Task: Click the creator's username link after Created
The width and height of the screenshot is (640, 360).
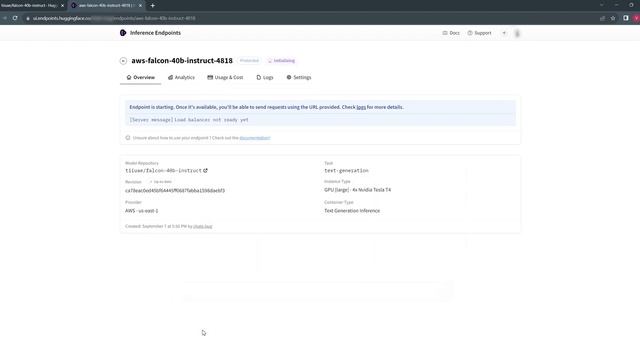Action: (x=202, y=226)
